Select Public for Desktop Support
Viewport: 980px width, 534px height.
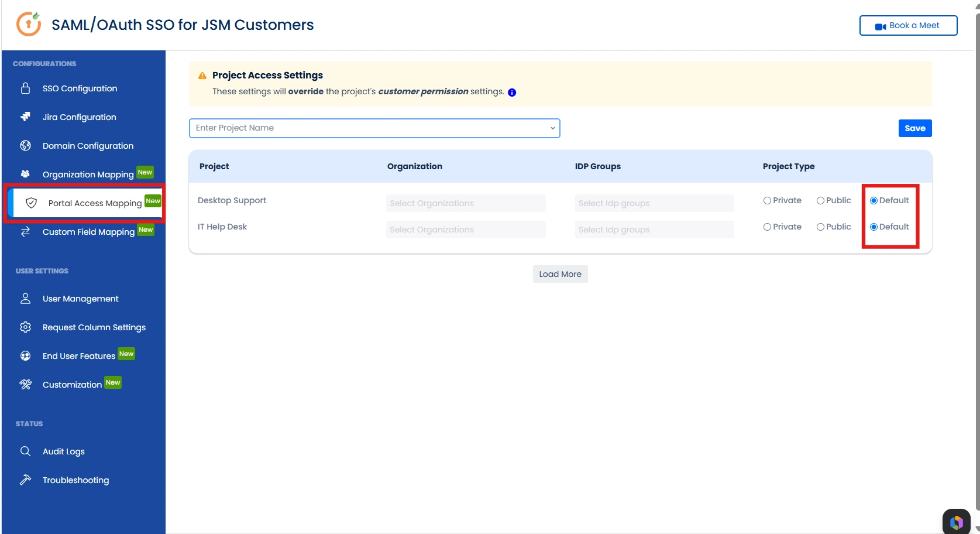click(x=820, y=201)
